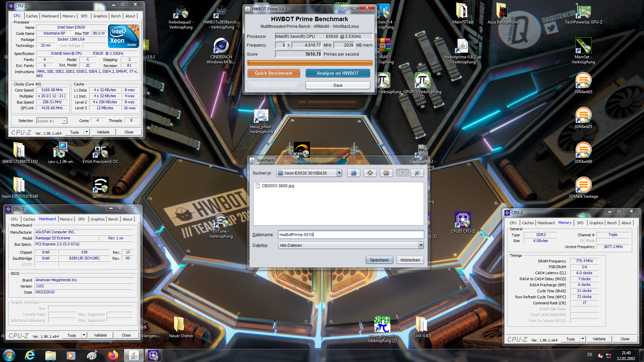Click Analyze on HWBOT button
The height and width of the screenshot is (362, 644).
[337, 73]
